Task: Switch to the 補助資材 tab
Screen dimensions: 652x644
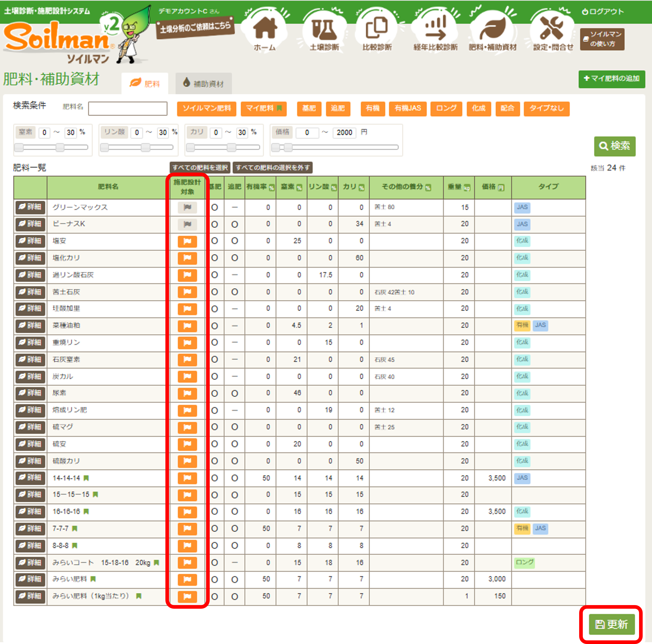Action: pos(204,83)
